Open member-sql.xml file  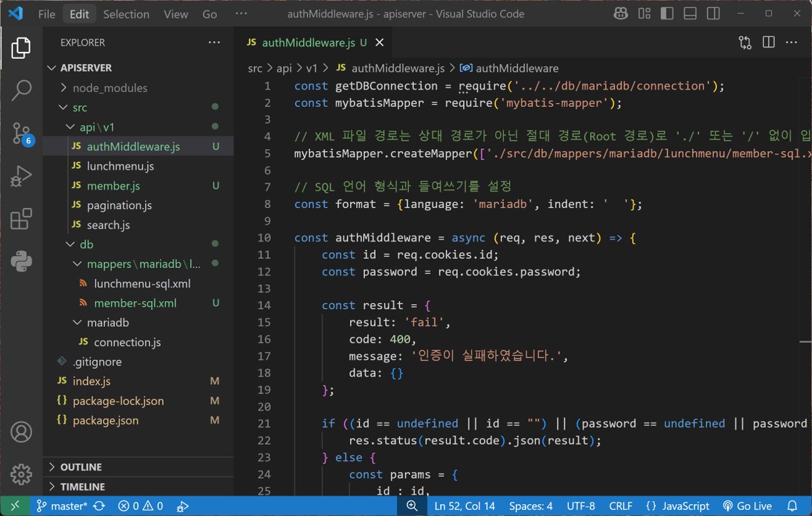tap(139, 303)
